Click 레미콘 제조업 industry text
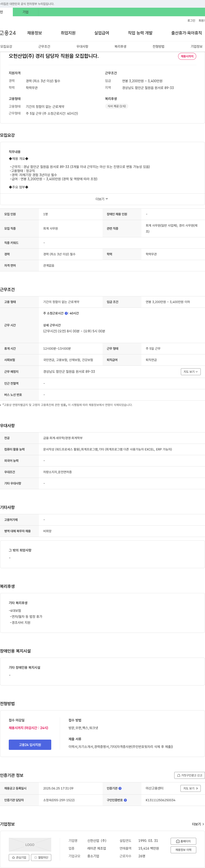205x868 pixels. [97, 849]
